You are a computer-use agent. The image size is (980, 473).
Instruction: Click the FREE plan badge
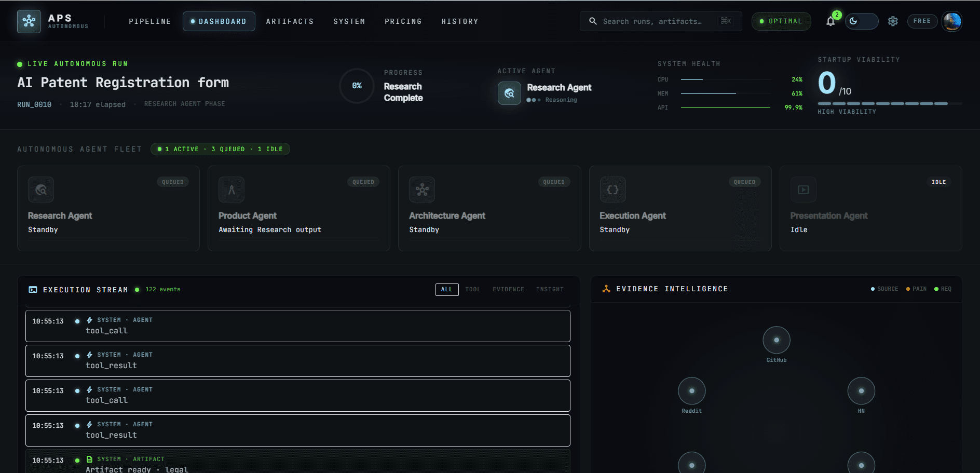(922, 21)
